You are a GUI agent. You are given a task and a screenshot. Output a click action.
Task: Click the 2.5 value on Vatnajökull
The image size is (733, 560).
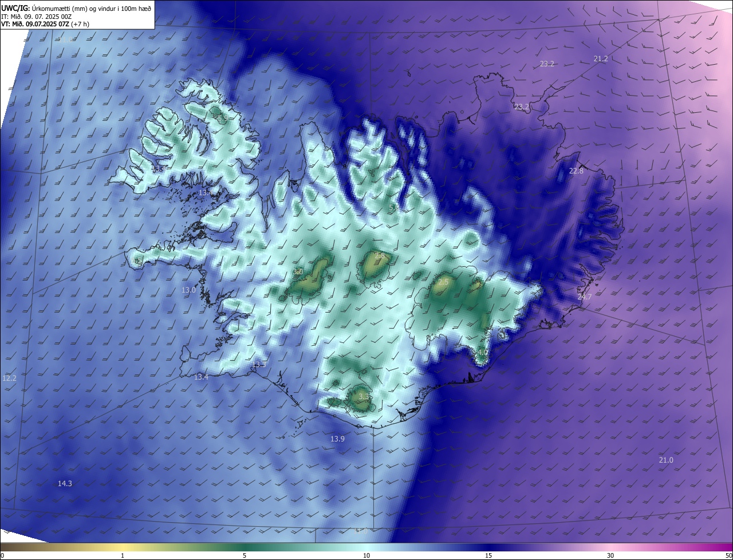(443, 282)
